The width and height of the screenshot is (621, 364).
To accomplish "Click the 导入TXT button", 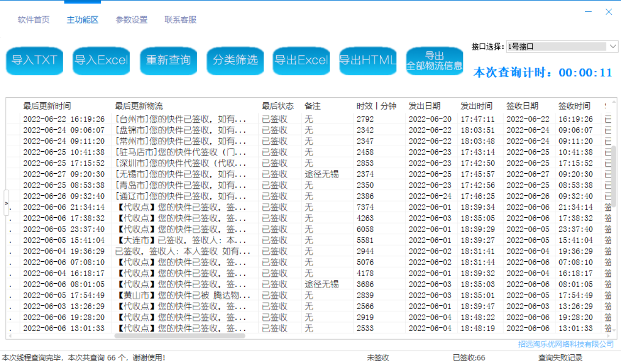I will (34, 61).
